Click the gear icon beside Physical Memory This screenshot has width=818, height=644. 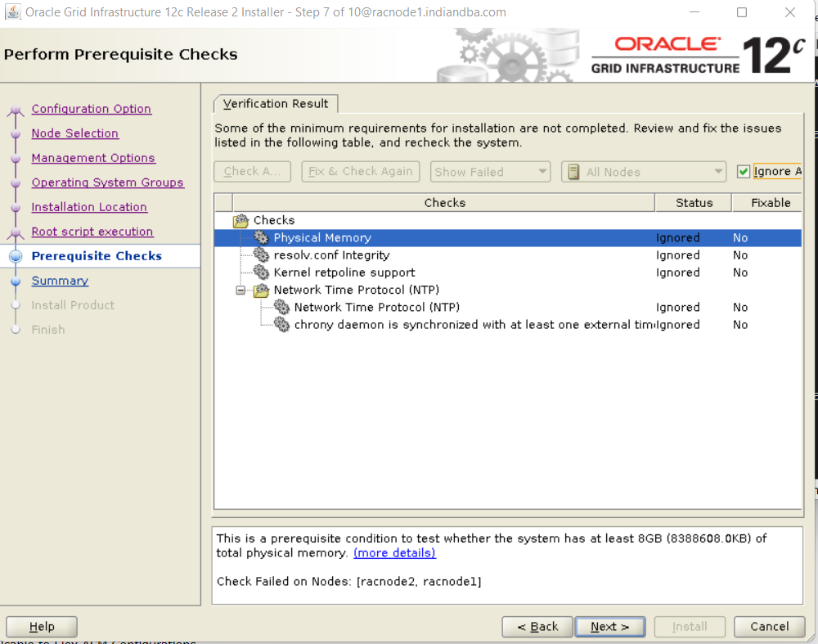(262, 238)
